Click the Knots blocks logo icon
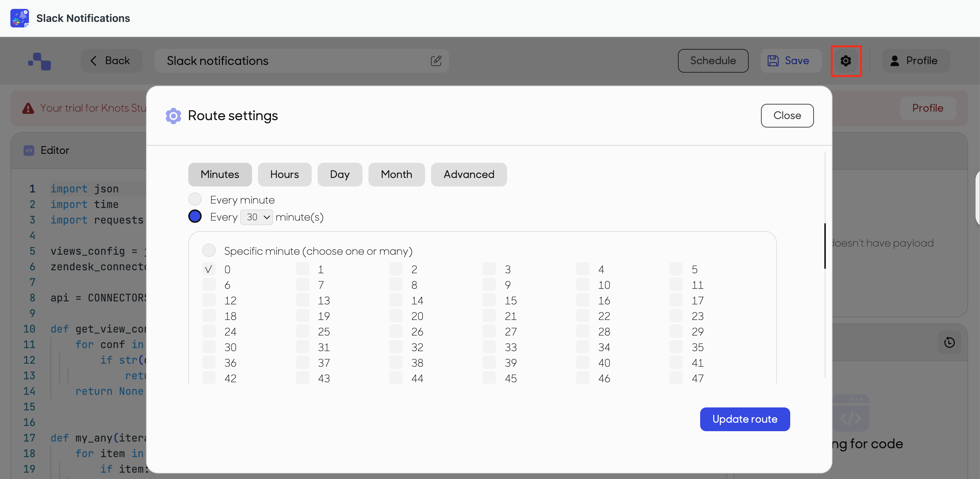Screen dimensions: 980x479 40,61
